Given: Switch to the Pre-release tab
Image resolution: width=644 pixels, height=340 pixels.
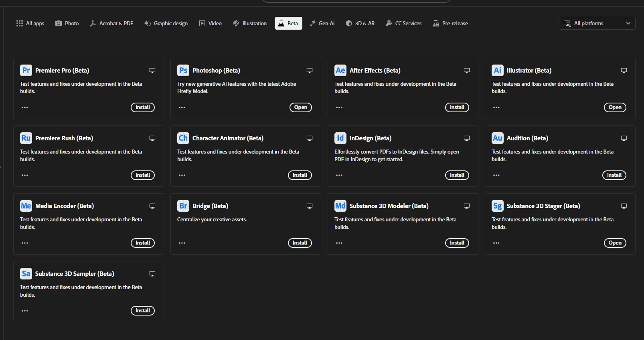Looking at the screenshot, I should coord(450,23).
